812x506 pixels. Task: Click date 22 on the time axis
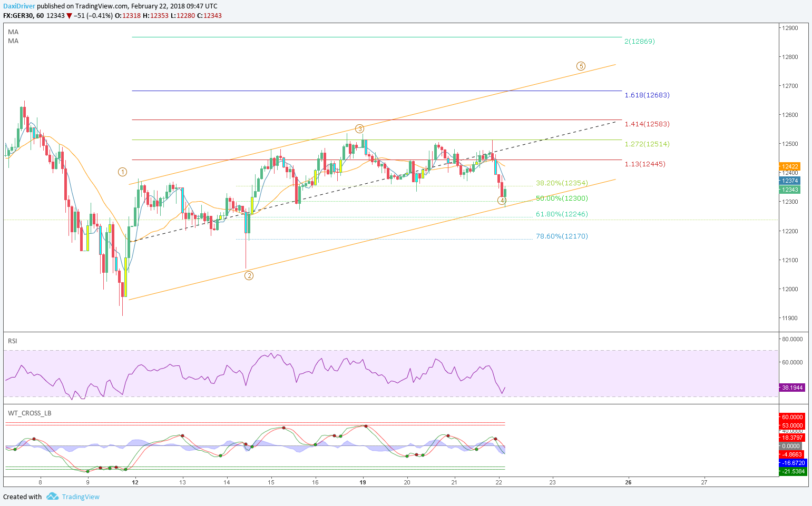[498, 482]
